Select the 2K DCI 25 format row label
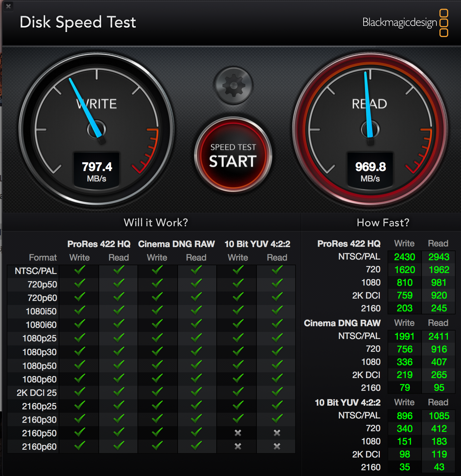This screenshot has width=461, height=476. point(37,393)
